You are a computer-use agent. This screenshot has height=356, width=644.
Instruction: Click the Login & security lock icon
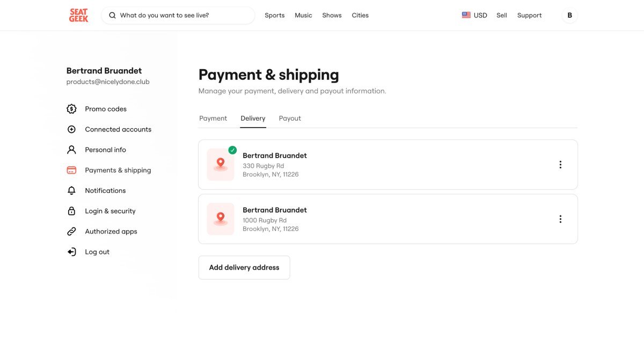point(71,211)
